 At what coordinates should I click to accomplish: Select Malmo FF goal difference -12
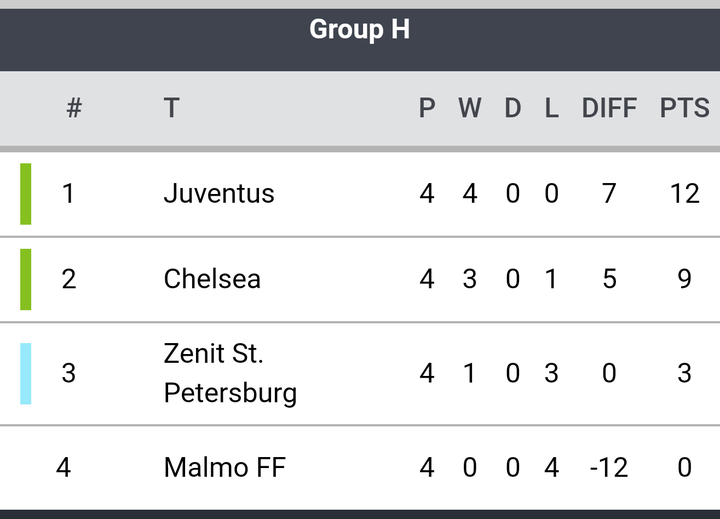[x=609, y=468]
